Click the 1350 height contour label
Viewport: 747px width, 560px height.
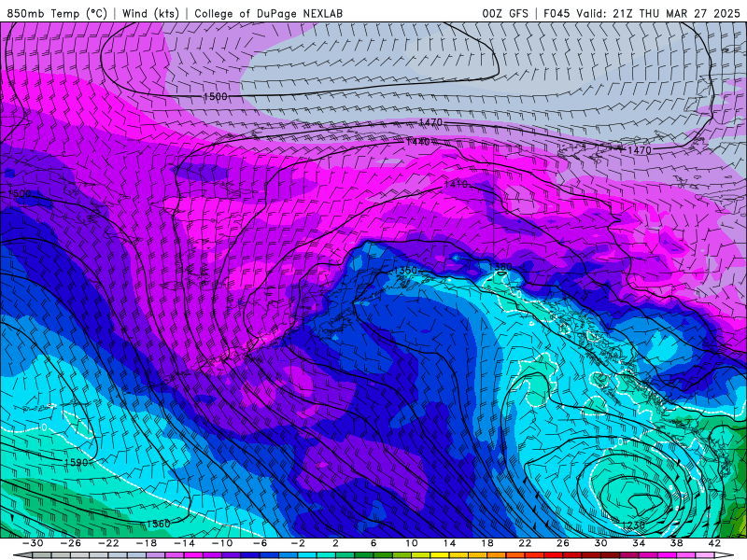click(405, 271)
